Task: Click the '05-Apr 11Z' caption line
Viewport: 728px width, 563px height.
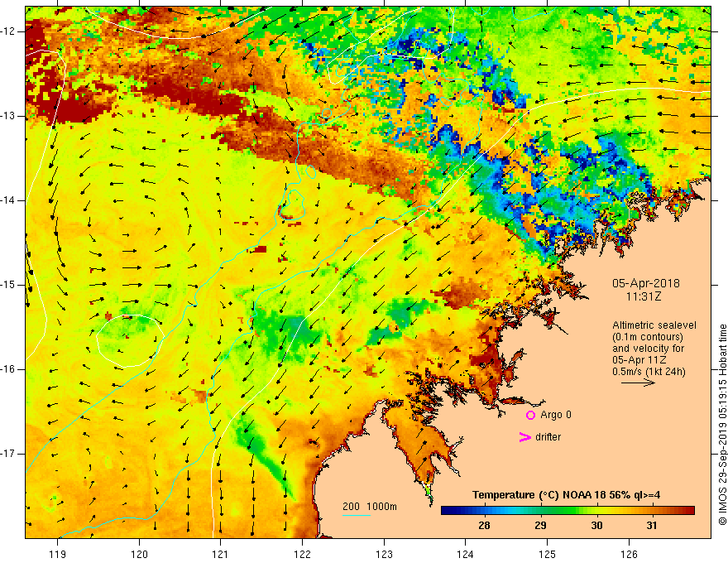Action: pos(639,360)
